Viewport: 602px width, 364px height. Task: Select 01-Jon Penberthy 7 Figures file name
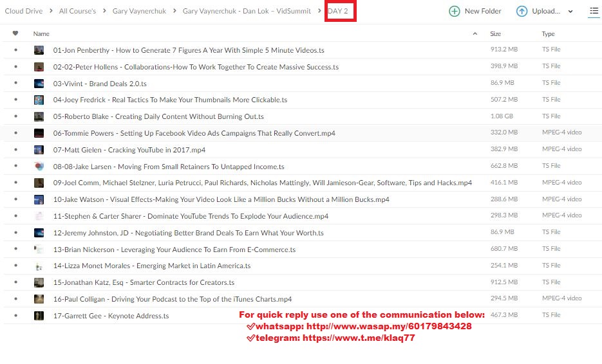tap(189, 50)
